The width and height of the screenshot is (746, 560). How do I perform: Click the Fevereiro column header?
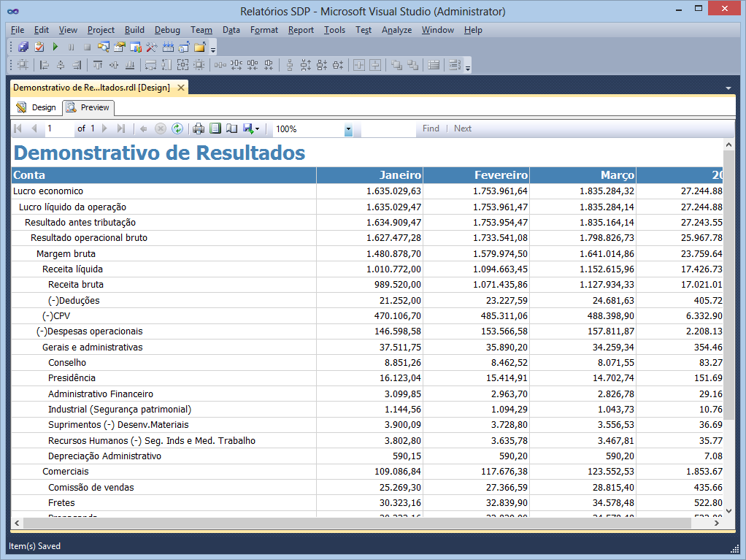(x=476, y=175)
